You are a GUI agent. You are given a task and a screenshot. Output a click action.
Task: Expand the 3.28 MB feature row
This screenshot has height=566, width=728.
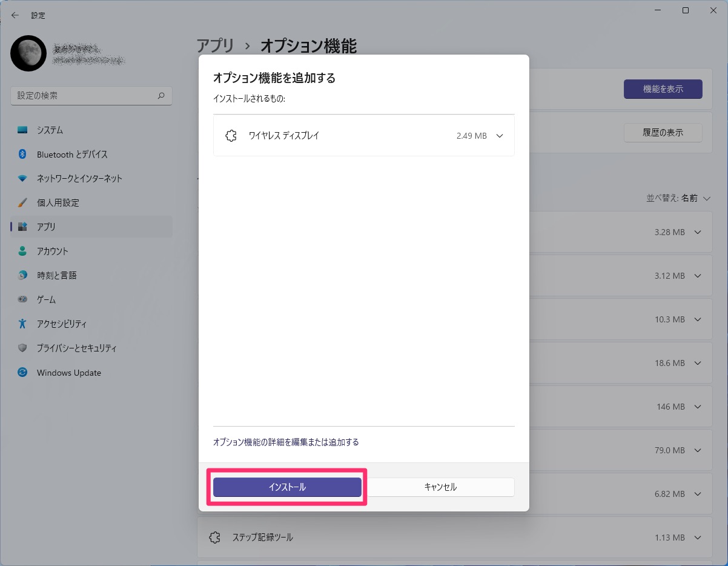coord(698,232)
